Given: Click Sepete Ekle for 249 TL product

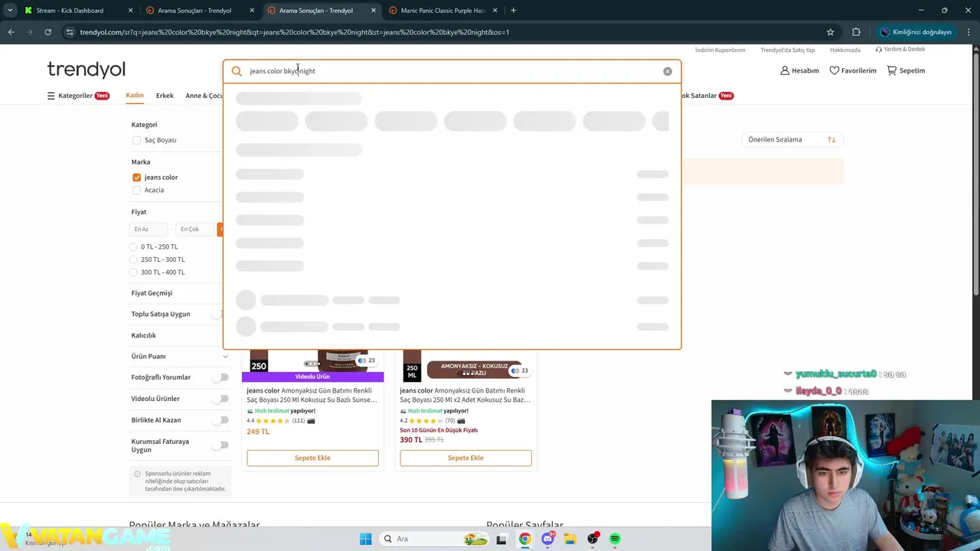Looking at the screenshot, I should (x=312, y=458).
